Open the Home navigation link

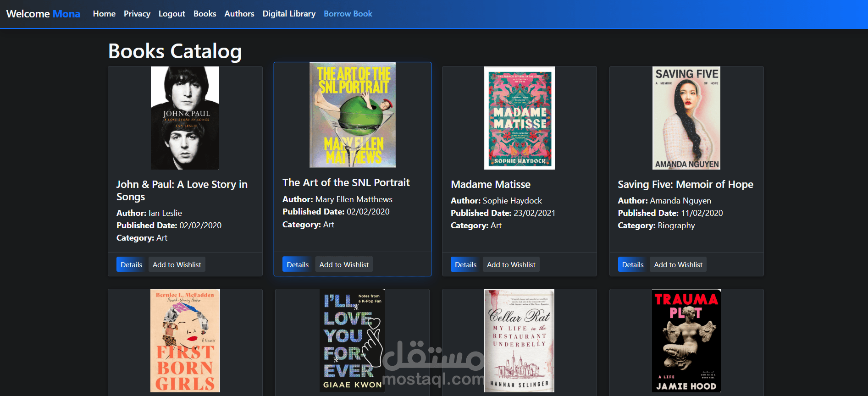[104, 14]
